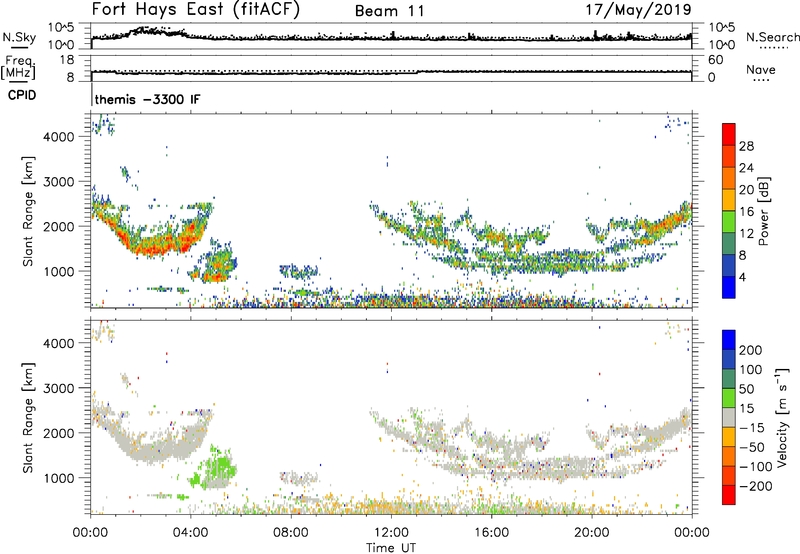The width and height of the screenshot is (800, 554).
Task: Click the "-200" value on velocity colorbar
Action: 756,486
